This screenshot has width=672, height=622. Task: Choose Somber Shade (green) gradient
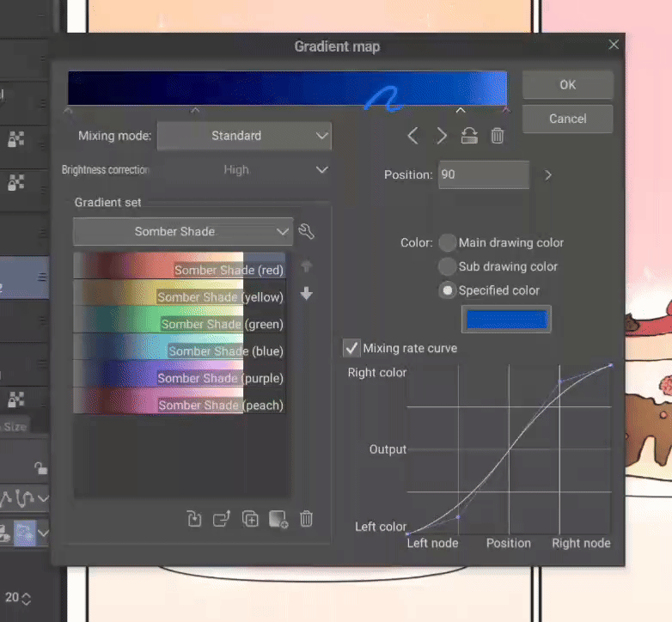pos(180,320)
